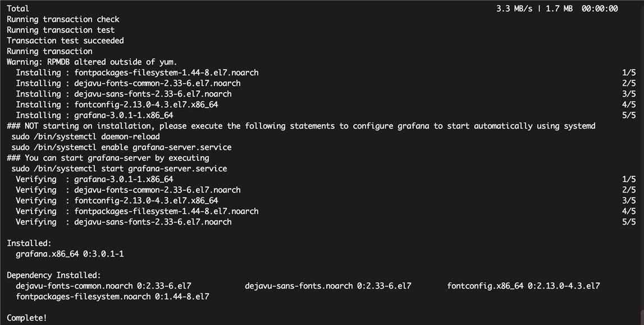The image size is (644, 325).
Task: Click the 'grafana.x86_64 0:3.0.1-1' installed entry
Action: (70, 254)
